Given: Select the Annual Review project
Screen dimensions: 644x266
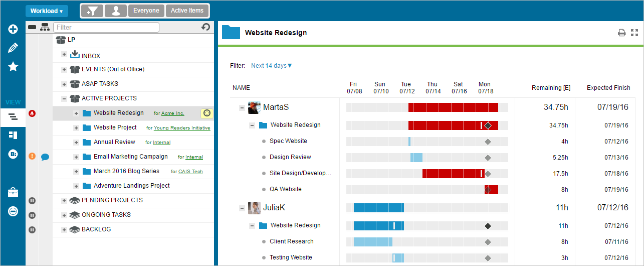Looking at the screenshot, I should [x=114, y=142].
